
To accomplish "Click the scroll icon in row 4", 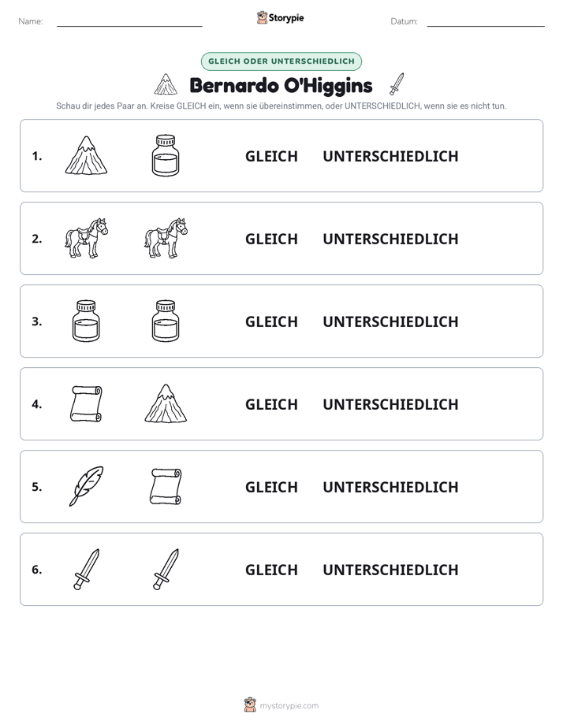I will coord(87,404).
